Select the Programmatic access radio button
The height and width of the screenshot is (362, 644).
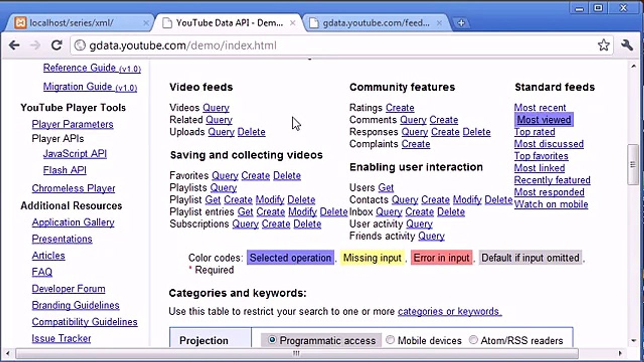click(x=272, y=340)
